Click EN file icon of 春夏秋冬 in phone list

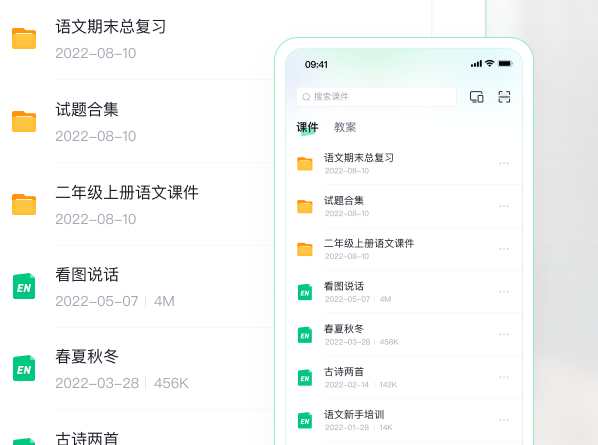305,335
